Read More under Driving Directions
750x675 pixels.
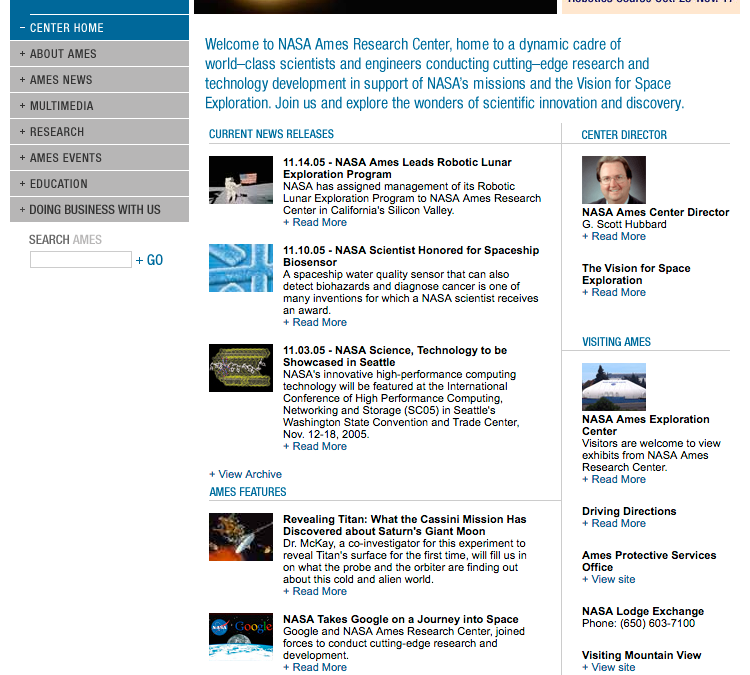click(614, 523)
